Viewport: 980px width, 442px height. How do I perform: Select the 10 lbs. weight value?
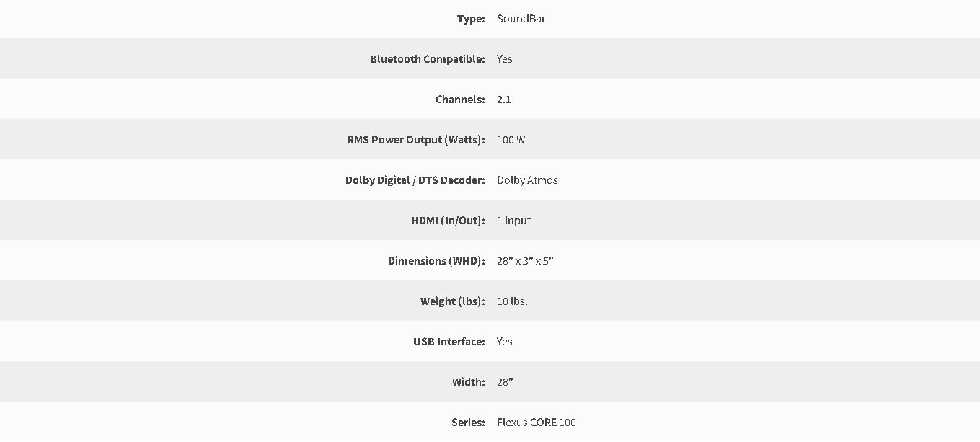click(x=512, y=301)
